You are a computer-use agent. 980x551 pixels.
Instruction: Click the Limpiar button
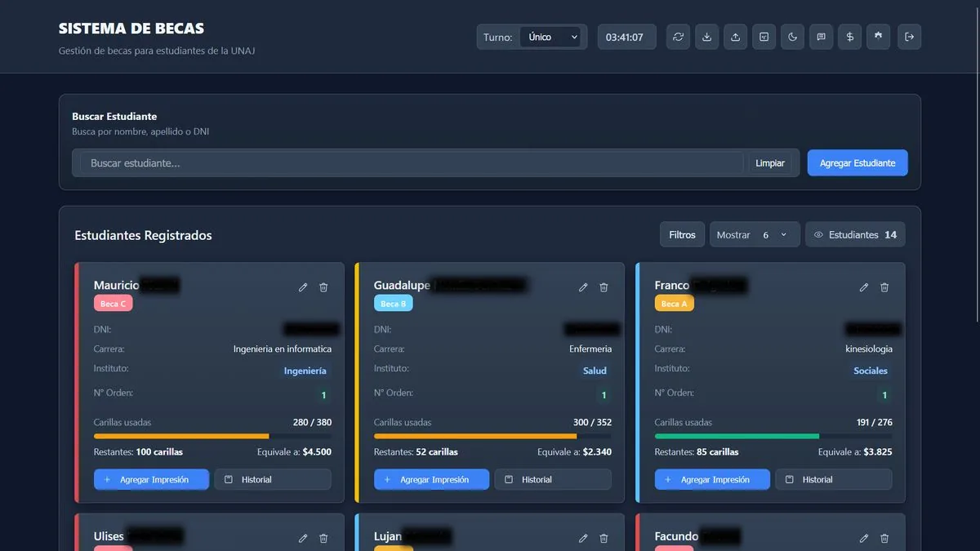tap(770, 163)
